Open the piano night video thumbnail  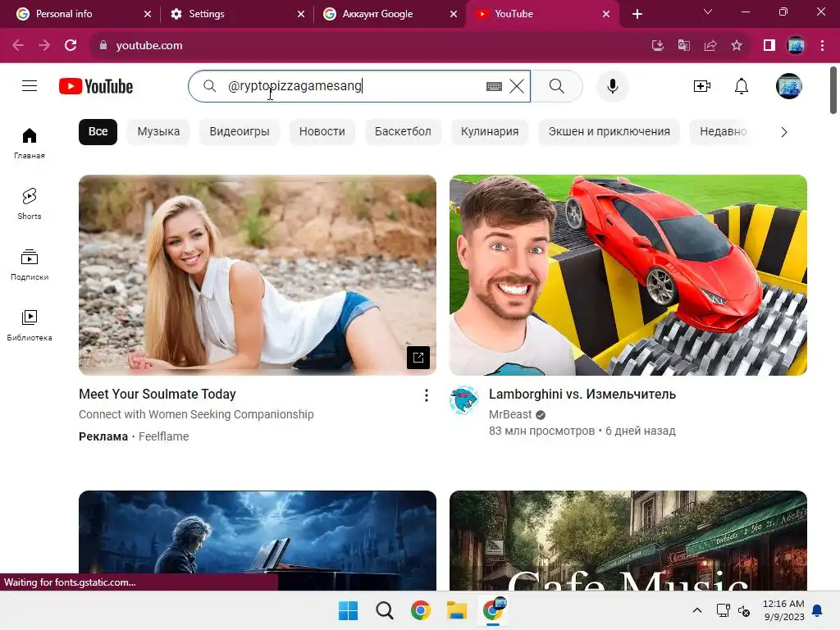pos(257,540)
